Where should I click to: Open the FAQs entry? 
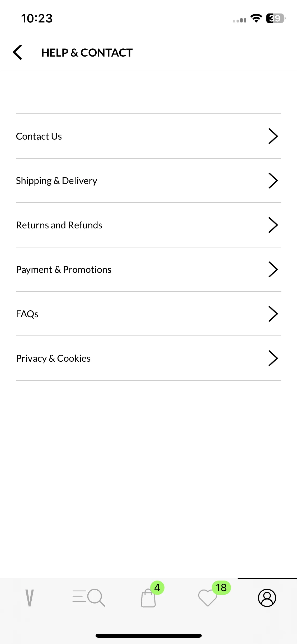148,314
